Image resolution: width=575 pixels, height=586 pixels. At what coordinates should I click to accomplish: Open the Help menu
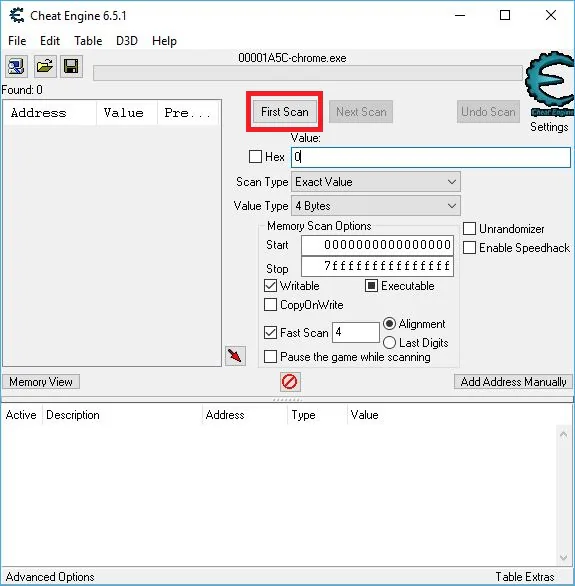pos(164,40)
